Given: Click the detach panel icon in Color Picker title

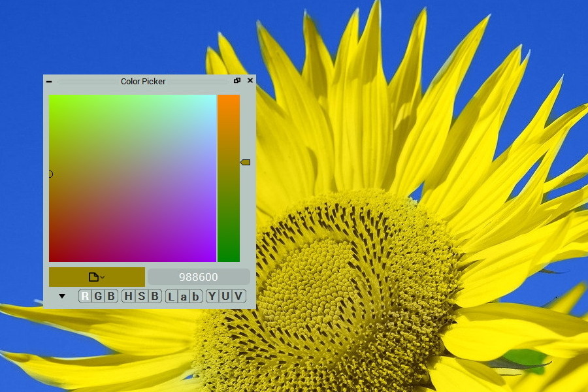Looking at the screenshot, I should [x=237, y=80].
